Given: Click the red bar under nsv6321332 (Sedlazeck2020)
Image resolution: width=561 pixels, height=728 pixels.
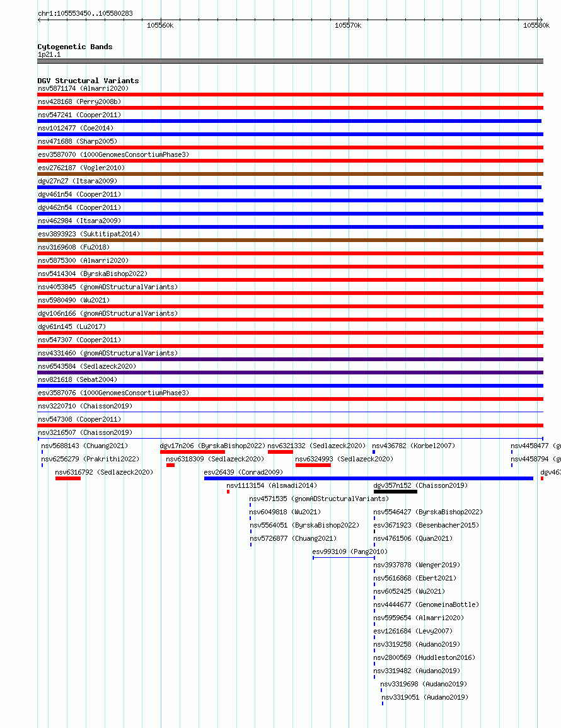Looking at the screenshot, I should tap(280, 452).
